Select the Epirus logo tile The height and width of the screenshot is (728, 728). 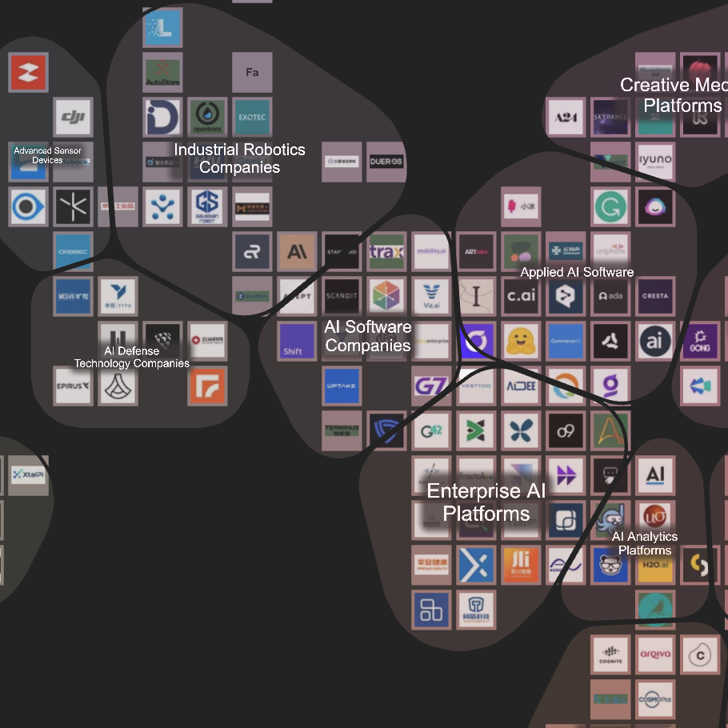73,386
